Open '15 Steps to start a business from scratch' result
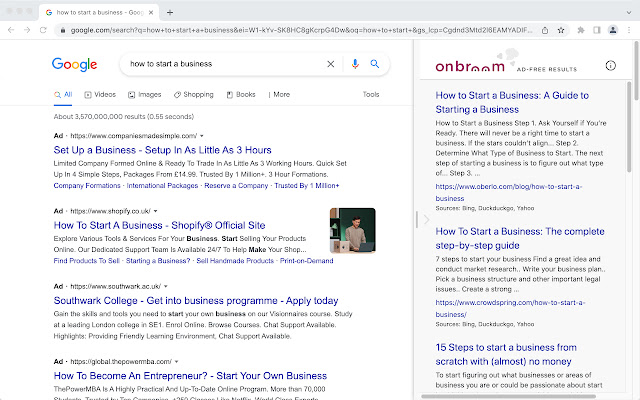640x400 pixels. tap(506, 354)
